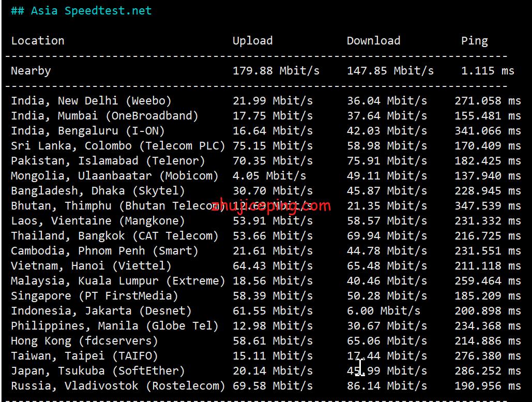Select the 'Ping' column header
This screenshot has height=402, width=532.
(474, 41)
